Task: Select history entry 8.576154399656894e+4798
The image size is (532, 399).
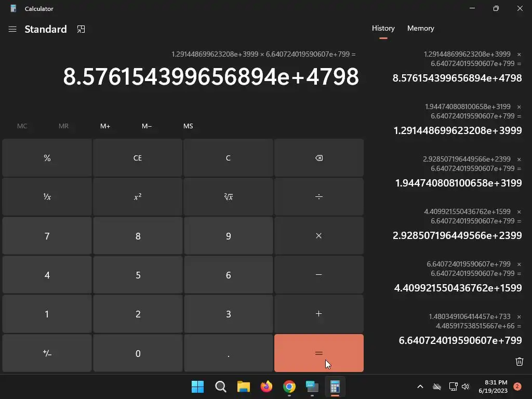Action: point(457,78)
